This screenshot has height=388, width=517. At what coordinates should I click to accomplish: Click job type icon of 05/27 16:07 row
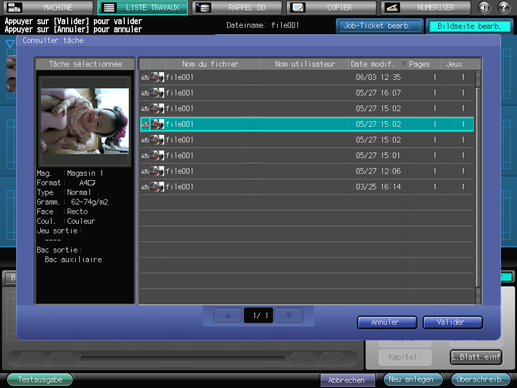click(x=145, y=93)
